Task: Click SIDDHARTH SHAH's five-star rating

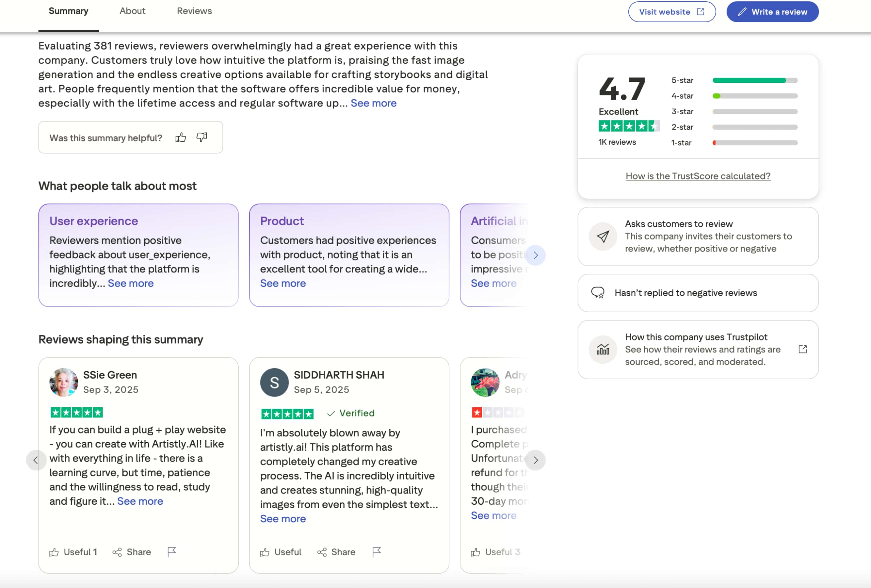Action: 287,414
